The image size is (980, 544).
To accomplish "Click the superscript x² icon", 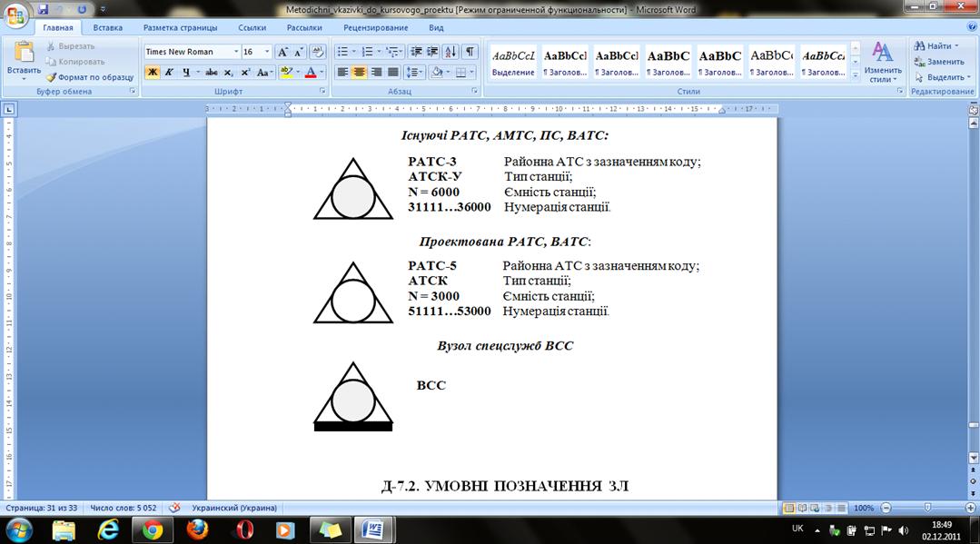I will click(245, 72).
